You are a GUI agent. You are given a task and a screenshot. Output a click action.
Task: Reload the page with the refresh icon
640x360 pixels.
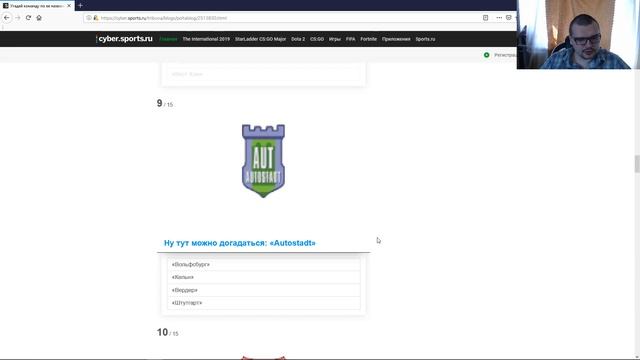tap(28, 18)
